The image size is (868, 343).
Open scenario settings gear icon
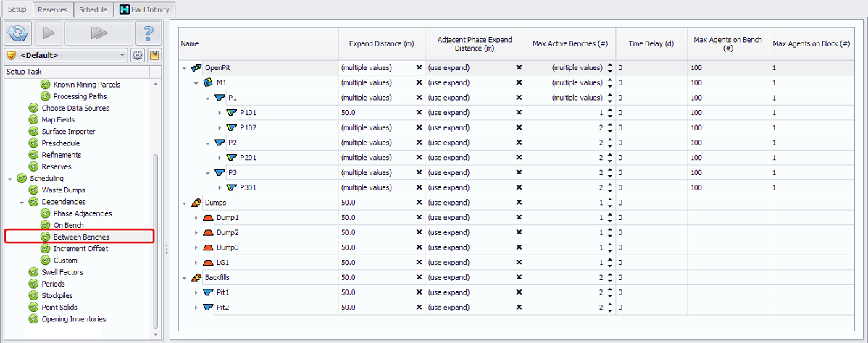click(137, 55)
